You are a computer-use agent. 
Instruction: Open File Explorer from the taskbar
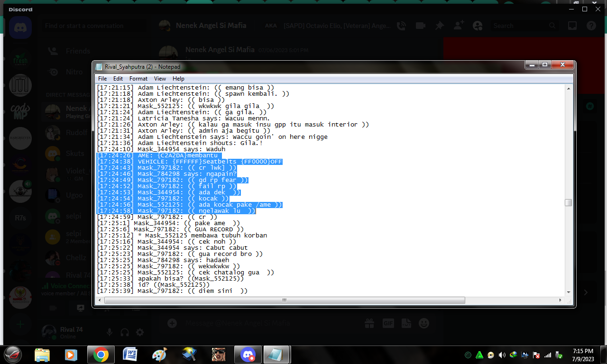pos(42,355)
